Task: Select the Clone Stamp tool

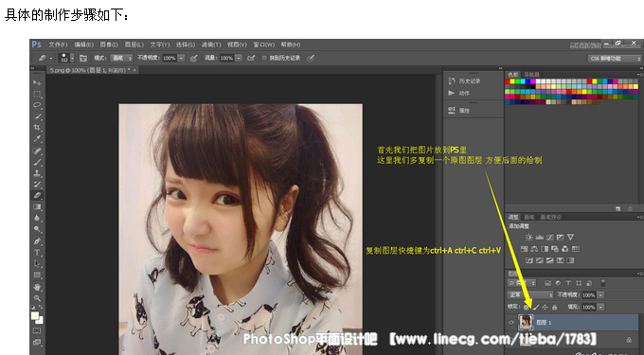Action: pos(37,173)
